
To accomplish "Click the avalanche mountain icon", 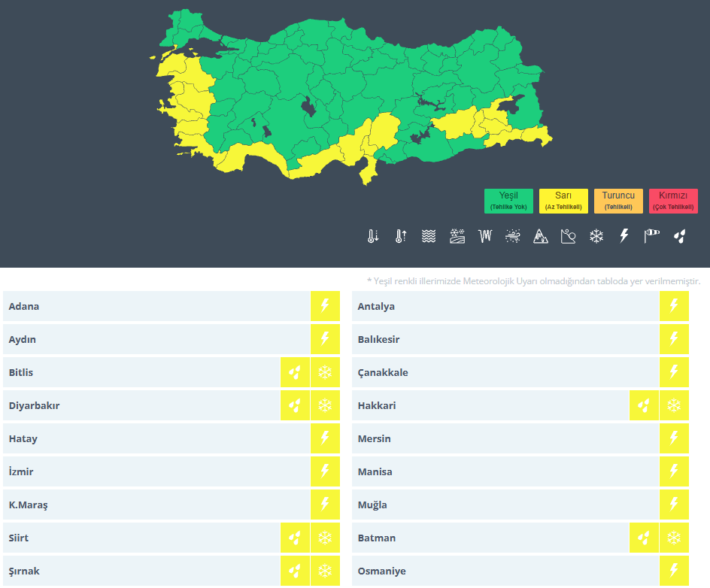I will coord(541,236).
